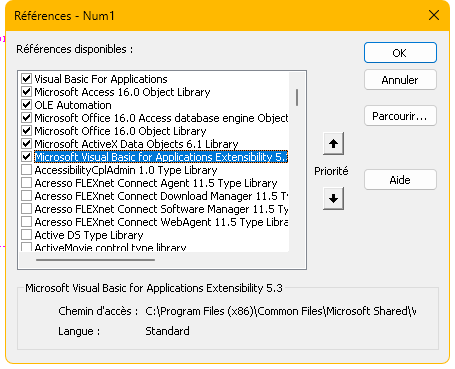Select Acresso FLEXnet Connect Download Manager entry
Screen dimensions: 455x369
click(x=161, y=196)
